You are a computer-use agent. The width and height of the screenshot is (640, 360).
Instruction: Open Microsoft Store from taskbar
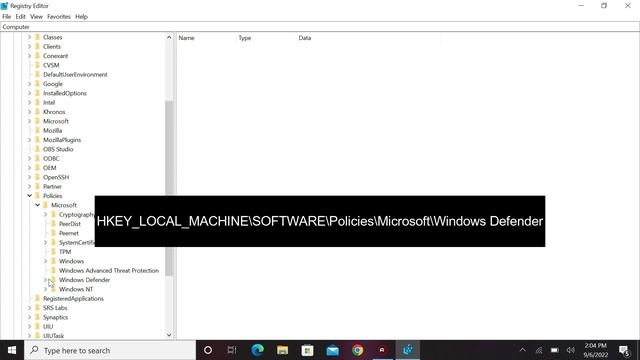pyautogui.click(x=307, y=350)
